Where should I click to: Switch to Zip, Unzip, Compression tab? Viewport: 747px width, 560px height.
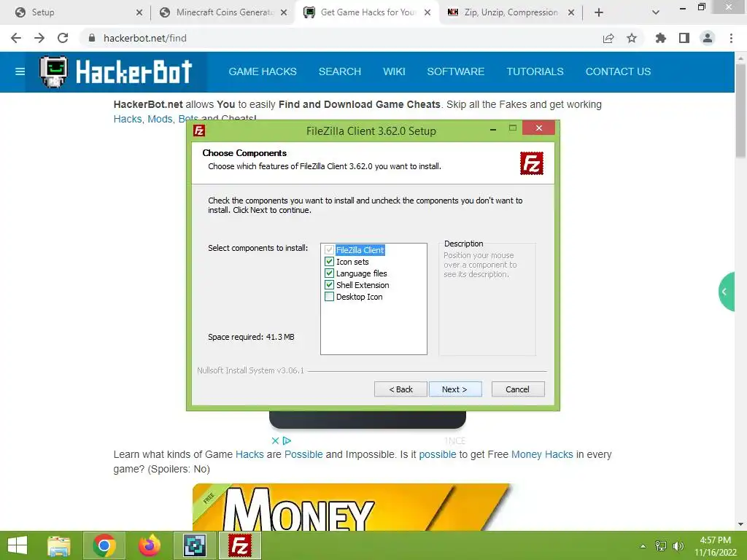(x=510, y=12)
